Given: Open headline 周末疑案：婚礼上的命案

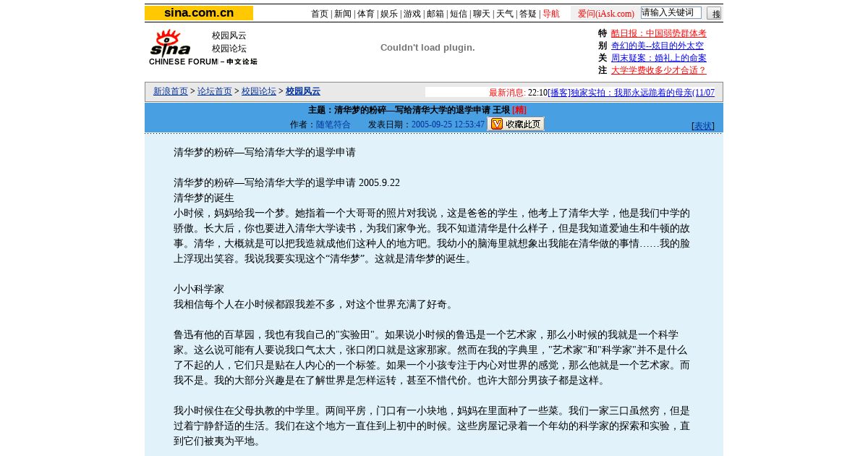Looking at the screenshot, I should (x=659, y=58).
